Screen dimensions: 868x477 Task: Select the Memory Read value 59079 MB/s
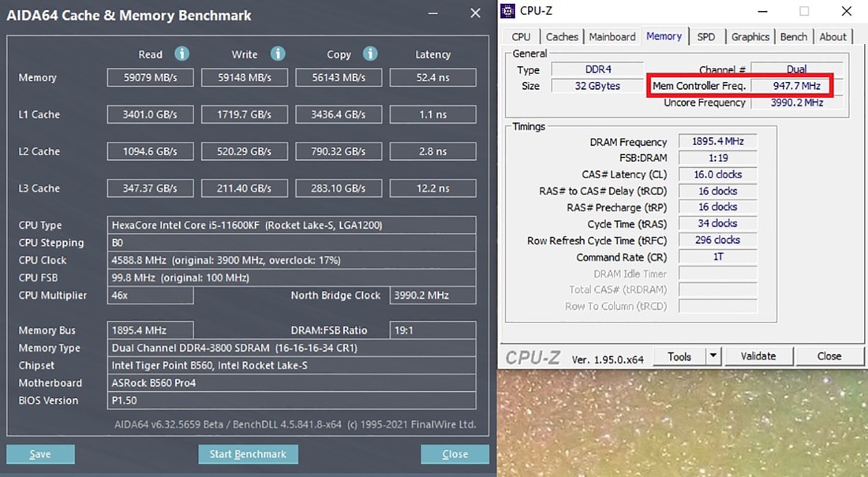(150, 77)
